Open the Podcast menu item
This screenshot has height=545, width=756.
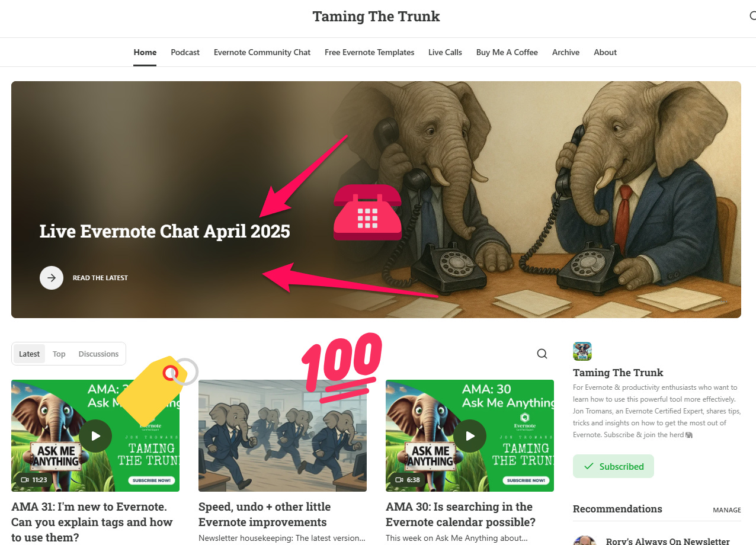point(185,52)
